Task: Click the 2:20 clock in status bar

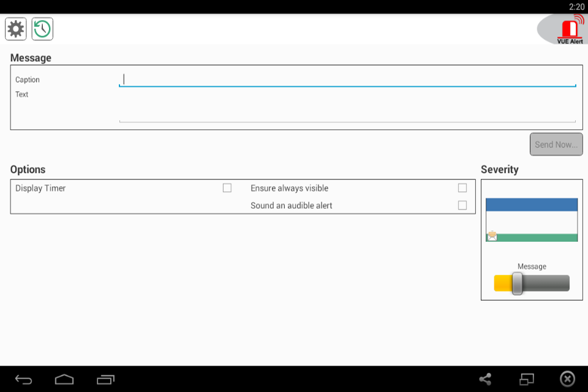Action: [576, 7]
